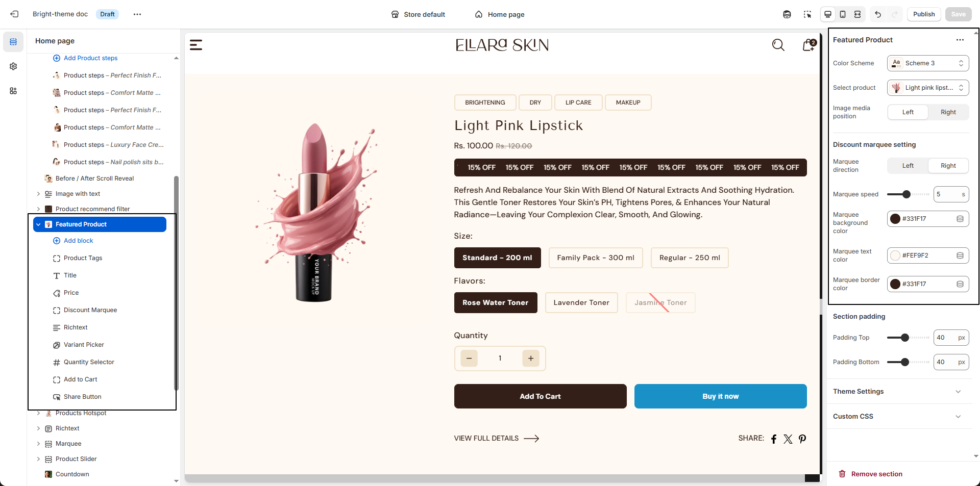The height and width of the screenshot is (486, 980).
Task: Click the undo arrow icon
Action: pos(878,14)
